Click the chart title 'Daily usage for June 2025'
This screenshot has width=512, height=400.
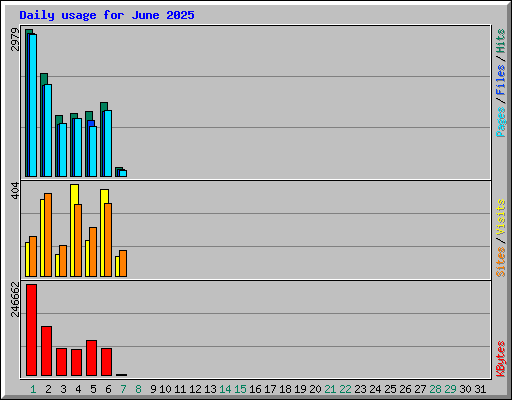[x=107, y=15]
